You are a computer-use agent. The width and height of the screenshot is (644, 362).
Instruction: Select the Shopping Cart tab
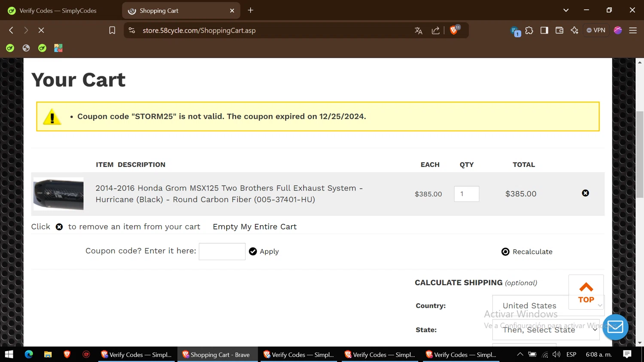point(180,10)
